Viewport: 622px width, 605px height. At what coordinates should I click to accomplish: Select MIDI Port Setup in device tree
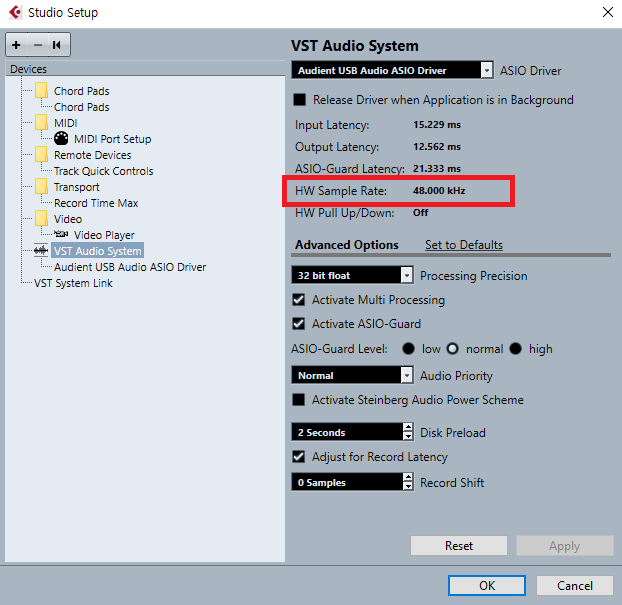113,139
